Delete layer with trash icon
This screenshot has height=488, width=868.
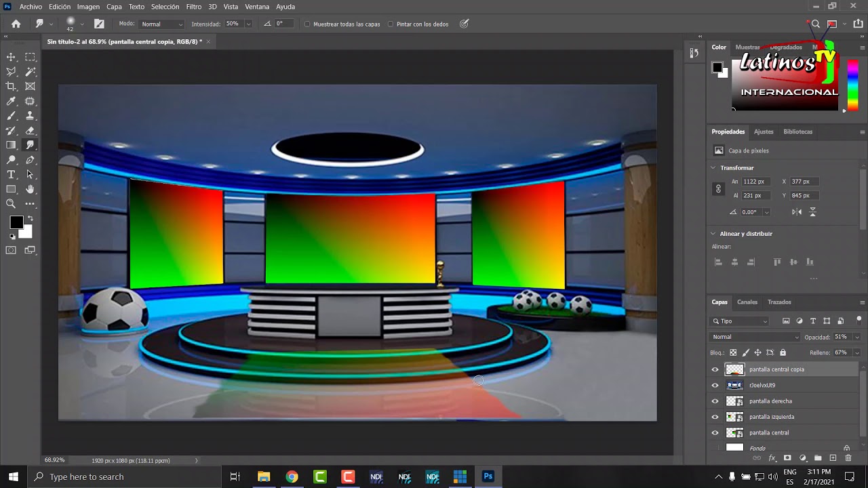(x=848, y=458)
